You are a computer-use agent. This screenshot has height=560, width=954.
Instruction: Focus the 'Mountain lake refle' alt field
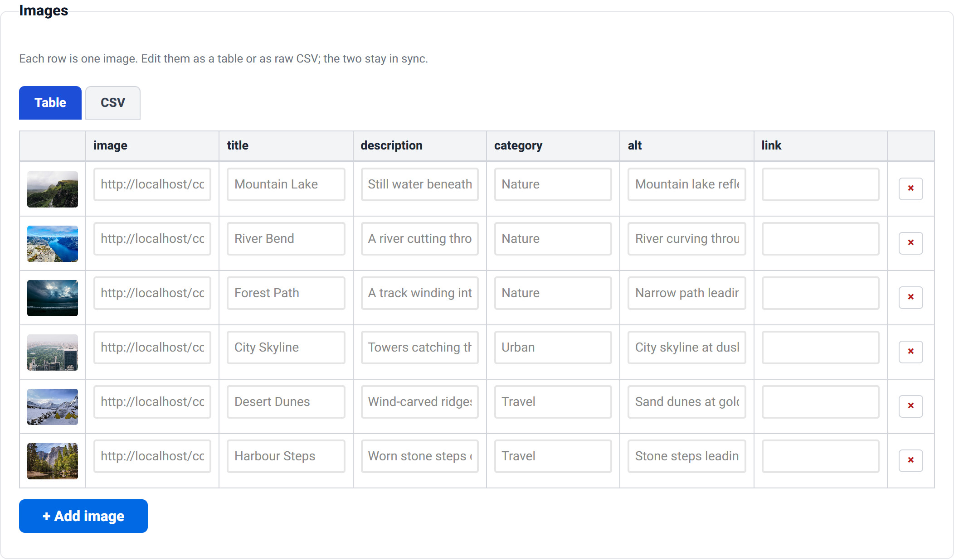[687, 184]
